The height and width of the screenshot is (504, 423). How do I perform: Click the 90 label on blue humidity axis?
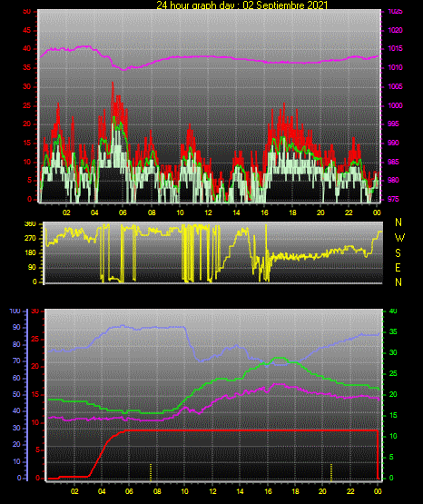(16, 327)
